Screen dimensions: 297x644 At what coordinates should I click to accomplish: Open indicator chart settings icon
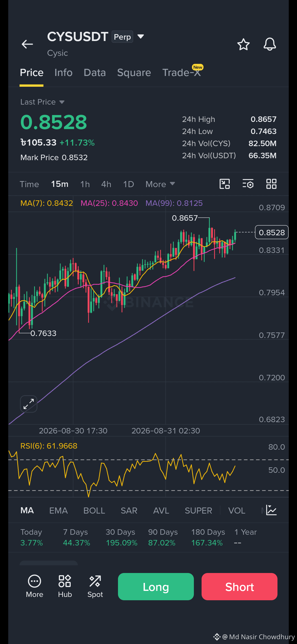pyautogui.click(x=271, y=510)
